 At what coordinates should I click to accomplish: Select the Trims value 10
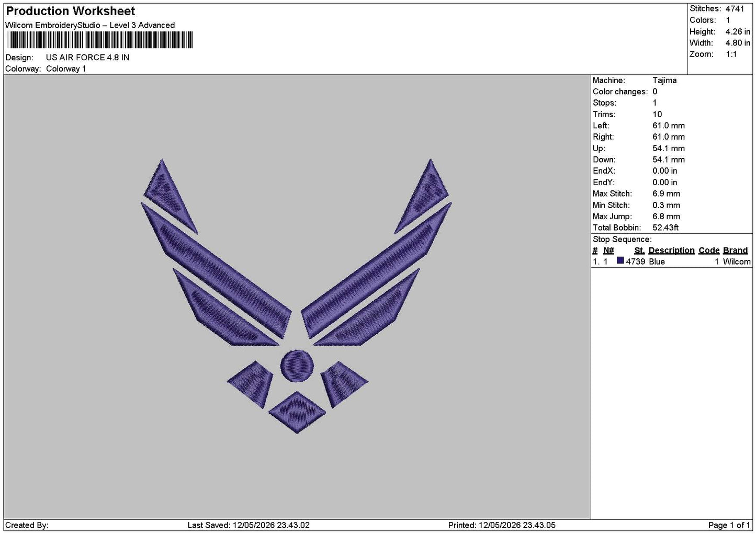click(657, 115)
